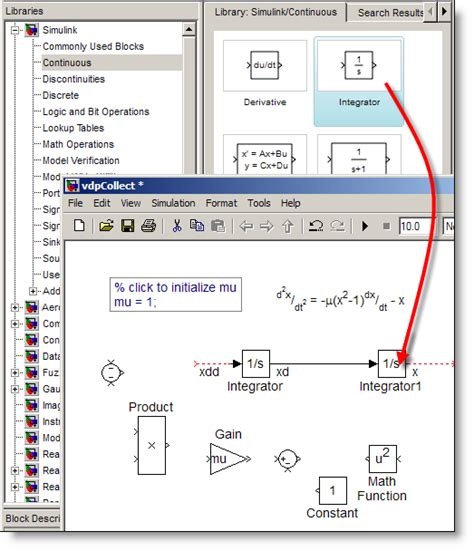
Task: Click the xd signal label
Action: click(x=282, y=372)
